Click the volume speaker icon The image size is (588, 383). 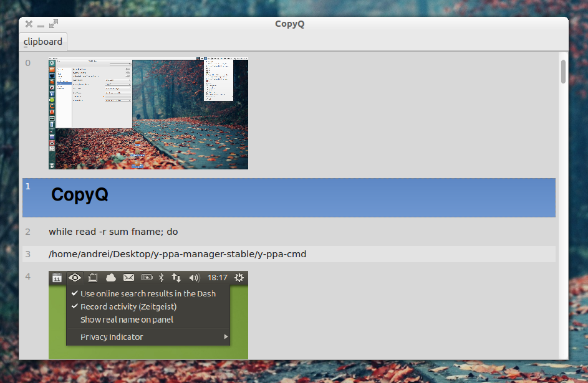coord(194,278)
